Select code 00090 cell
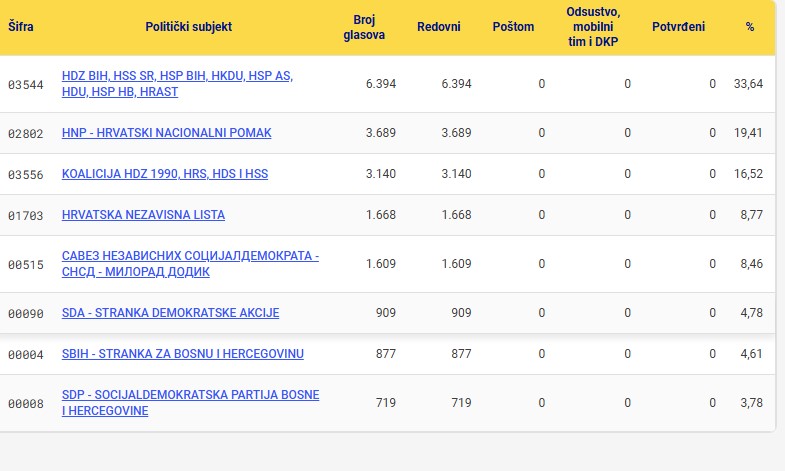Viewport: 785px width, 471px height. pyautogui.click(x=26, y=313)
